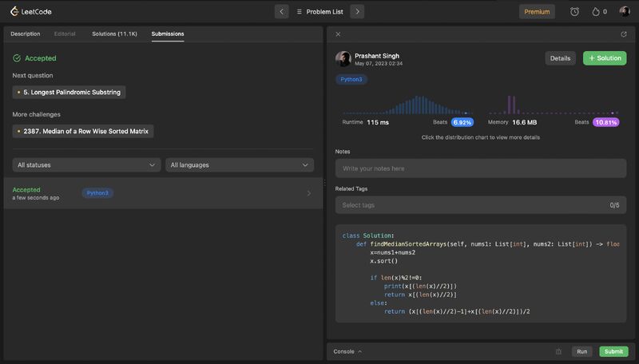Click the Python3 tag in submission row
The height and width of the screenshot is (364, 639).
pyautogui.click(x=97, y=193)
